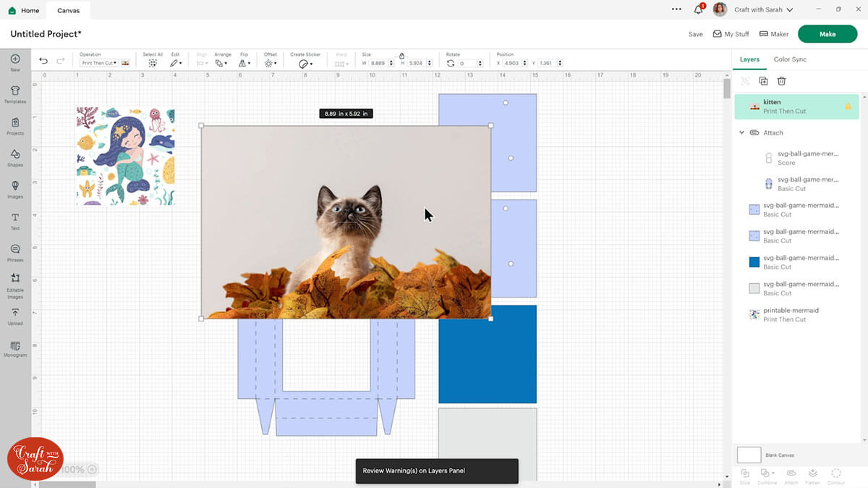This screenshot has width=868, height=488.
Task: Open notifications bell
Action: pos(698,10)
